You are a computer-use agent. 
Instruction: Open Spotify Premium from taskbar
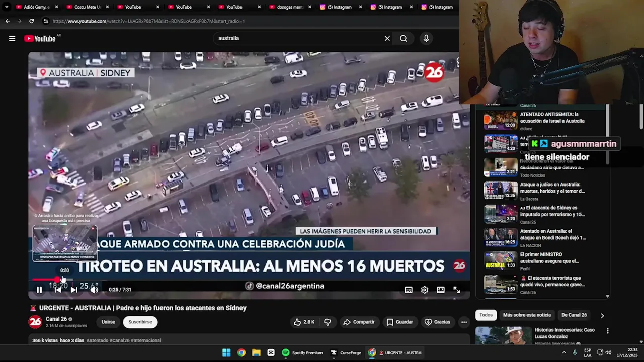(302, 353)
